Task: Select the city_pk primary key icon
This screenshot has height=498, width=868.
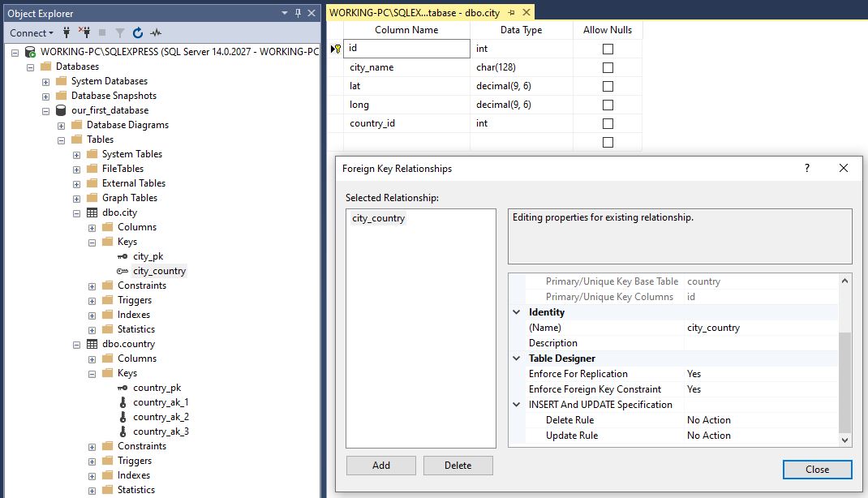Action: (x=122, y=256)
